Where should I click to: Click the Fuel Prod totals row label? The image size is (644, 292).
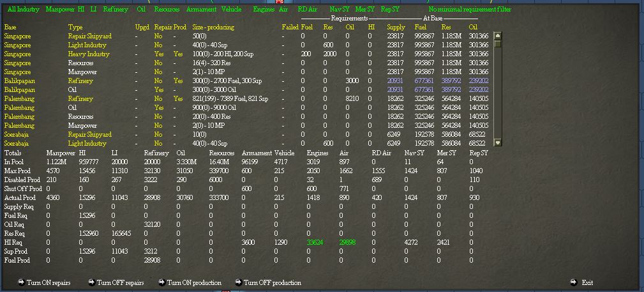coord(17,260)
